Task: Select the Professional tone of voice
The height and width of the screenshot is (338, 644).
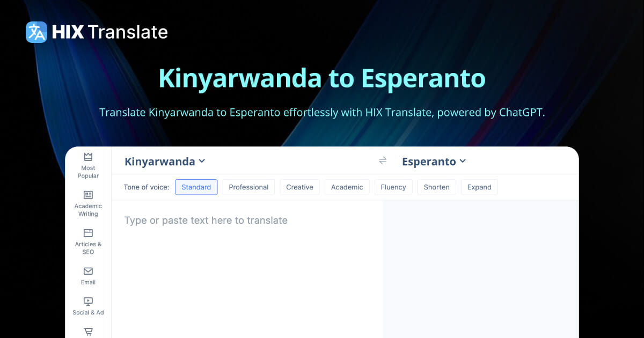Action: (248, 187)
